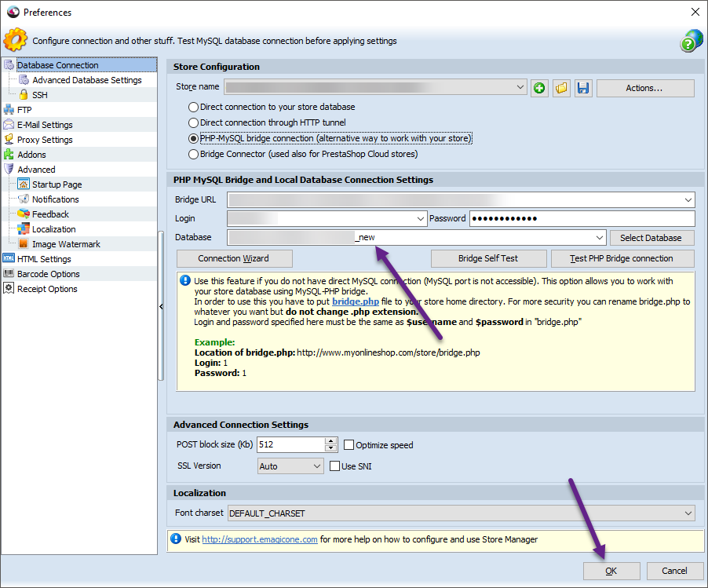The width and height of the screenshot is (708, 588).
Task: Click the Feedback icon
Action: [x=24, y=214]
